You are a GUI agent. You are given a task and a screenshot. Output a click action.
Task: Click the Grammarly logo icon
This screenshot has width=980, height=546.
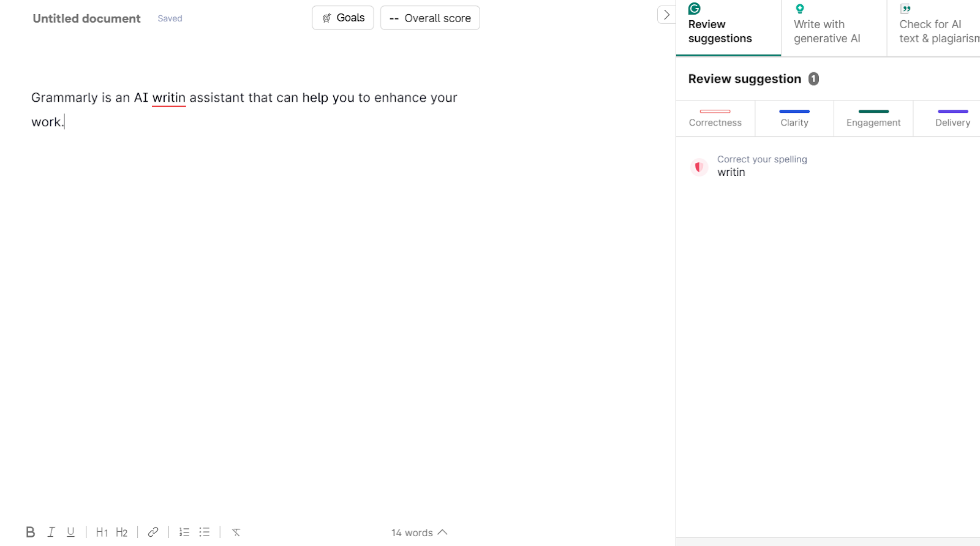(694, 9)
